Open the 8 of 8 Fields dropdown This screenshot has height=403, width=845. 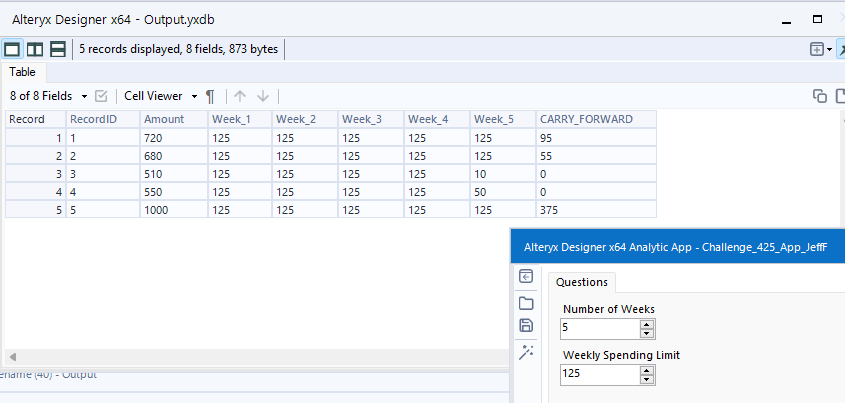point(49,96)
